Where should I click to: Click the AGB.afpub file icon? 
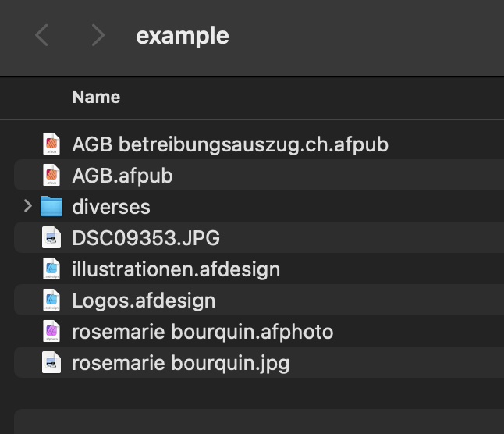pos(51,175)
